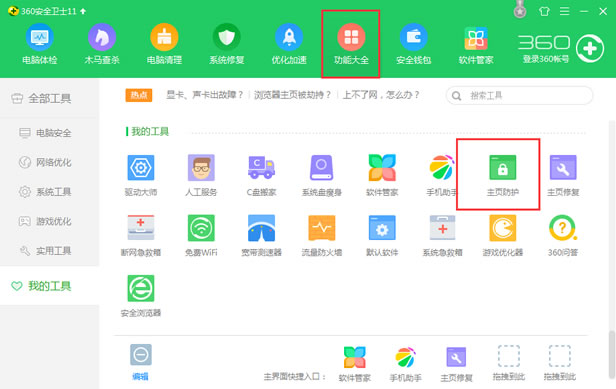The width and height of the screenshot is (616, 389).
Task: Launch 人工服务 tool
Action: (x=201, y=175)
